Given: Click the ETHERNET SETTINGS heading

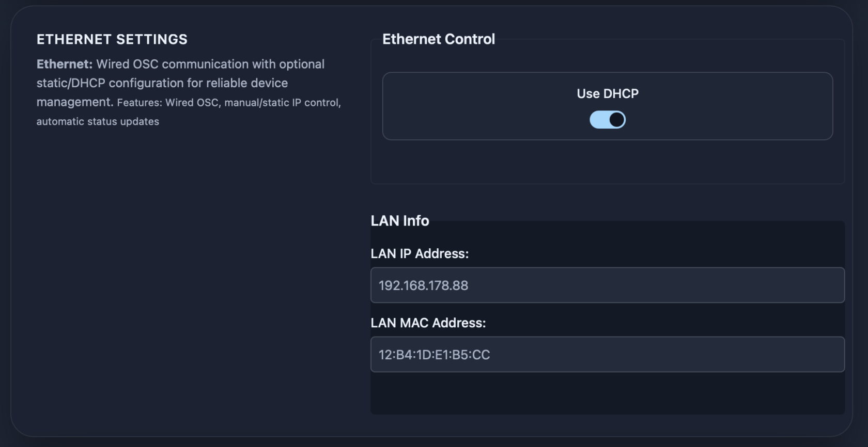Looking at the screenshot, I should point(112,39).
